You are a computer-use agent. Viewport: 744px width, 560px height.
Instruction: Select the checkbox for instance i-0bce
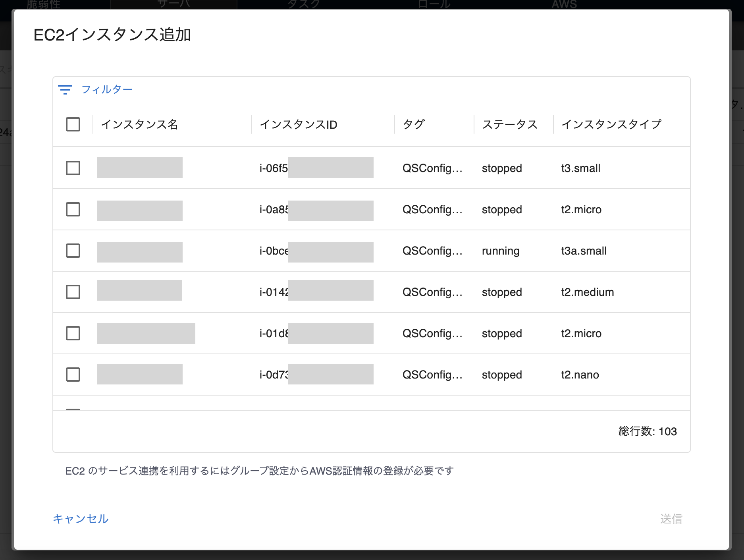click(73, 251)
